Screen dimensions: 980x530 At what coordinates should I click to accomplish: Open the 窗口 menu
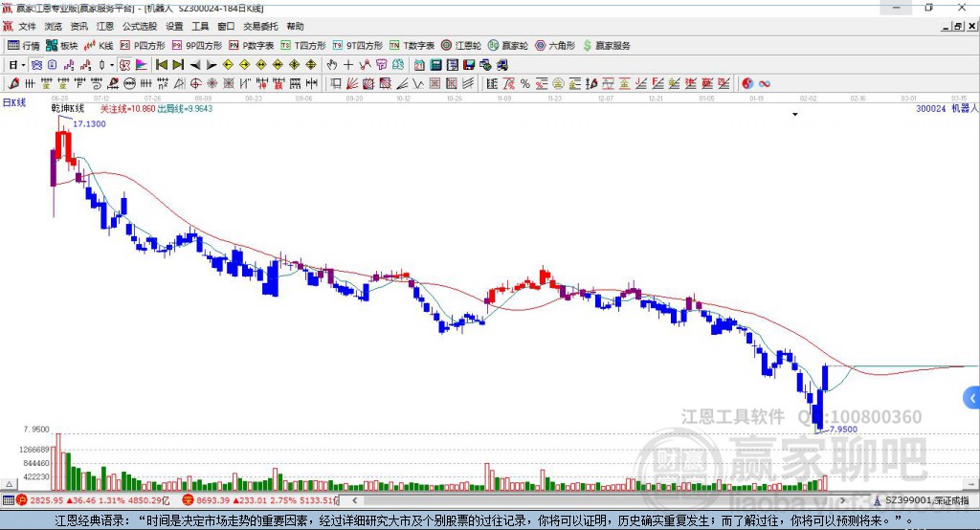[226, 26]
